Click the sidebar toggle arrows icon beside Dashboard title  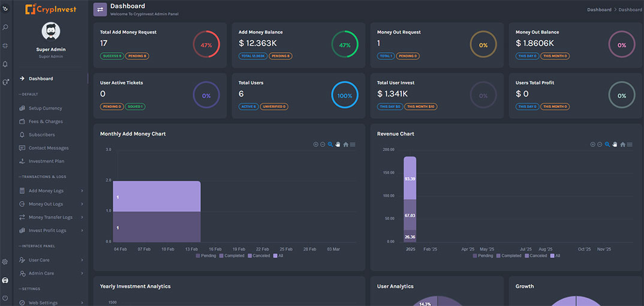(100, 9)
